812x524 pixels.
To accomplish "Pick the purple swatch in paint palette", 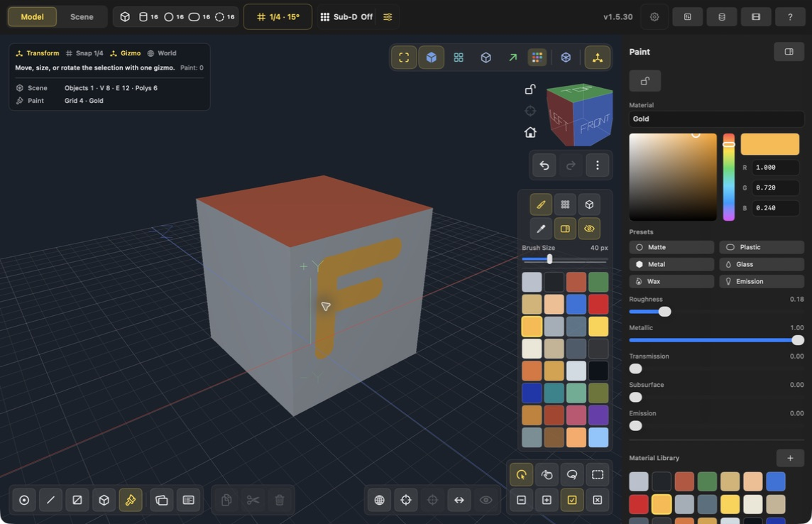I will coord(598,415).
